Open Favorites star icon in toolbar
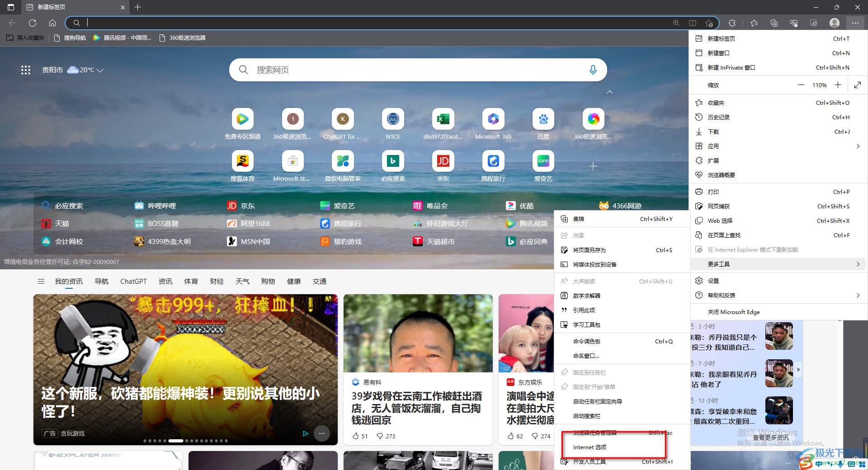This screenshot has width=868, height=470. click(x=754, y=23)
